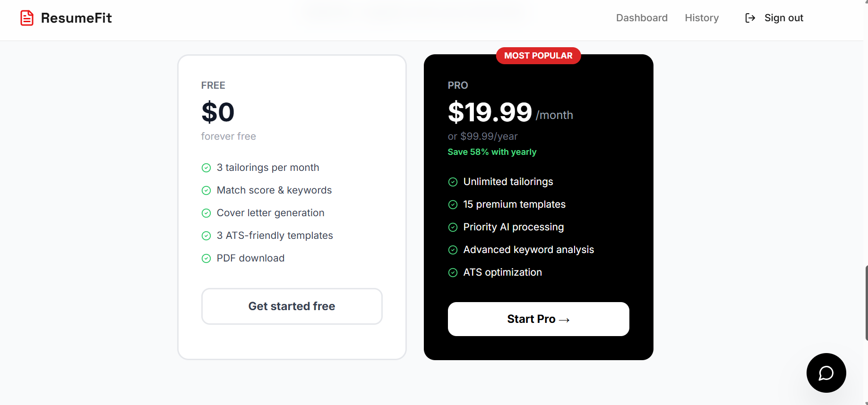The width and height of the screenshot is (868, 405).
Task: Click checkmark icon beside 3 tailorings per month
Action: coord(206,168)
